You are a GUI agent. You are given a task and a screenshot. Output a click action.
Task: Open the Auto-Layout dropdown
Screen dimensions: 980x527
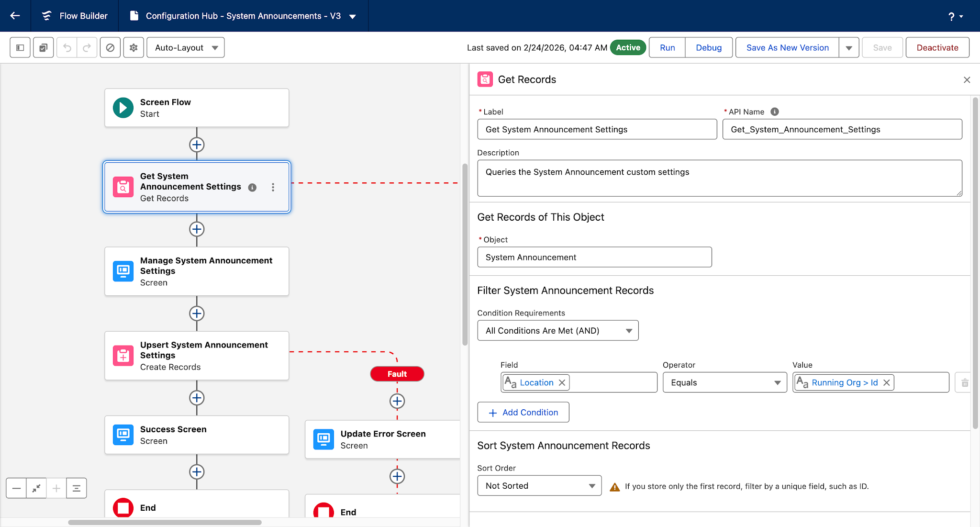pyautogui.click(x=185, y=47)
